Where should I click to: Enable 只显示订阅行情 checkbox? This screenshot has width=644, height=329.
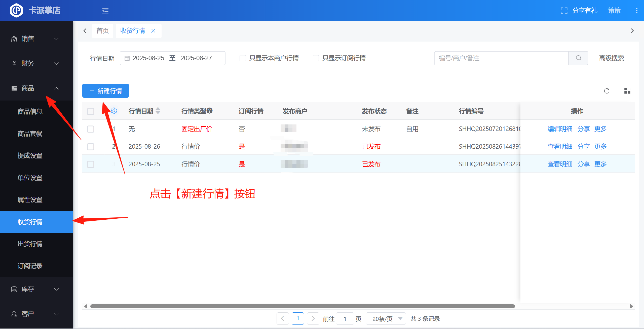(316, 58)
